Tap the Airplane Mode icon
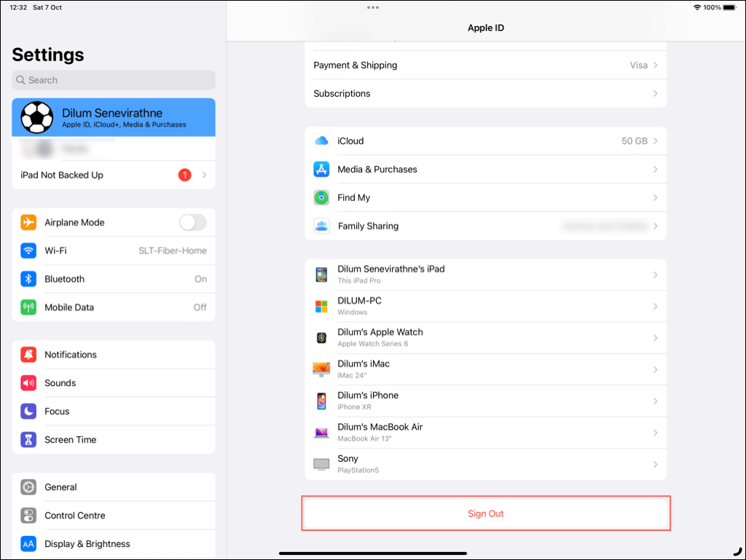 tap(28, 222)
